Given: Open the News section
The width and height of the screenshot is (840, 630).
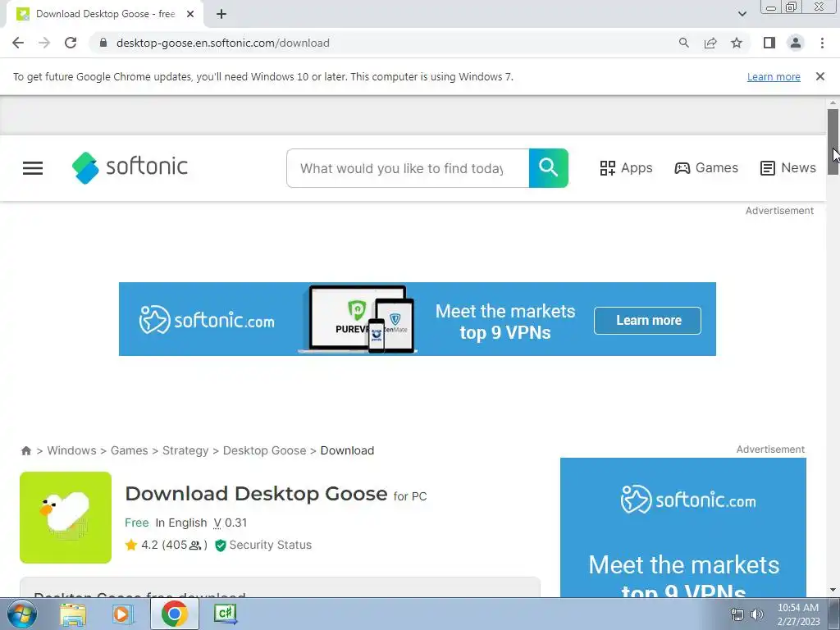Looking at the screenshot, I should [x=788, y=168].
